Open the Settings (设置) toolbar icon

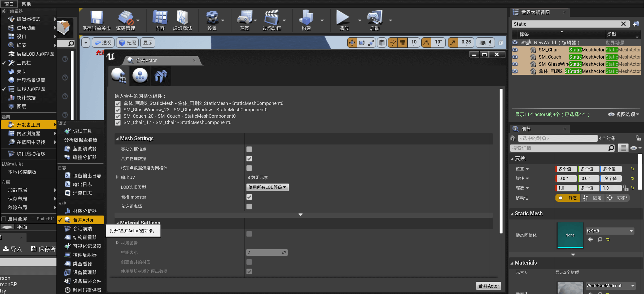(212, 20)
